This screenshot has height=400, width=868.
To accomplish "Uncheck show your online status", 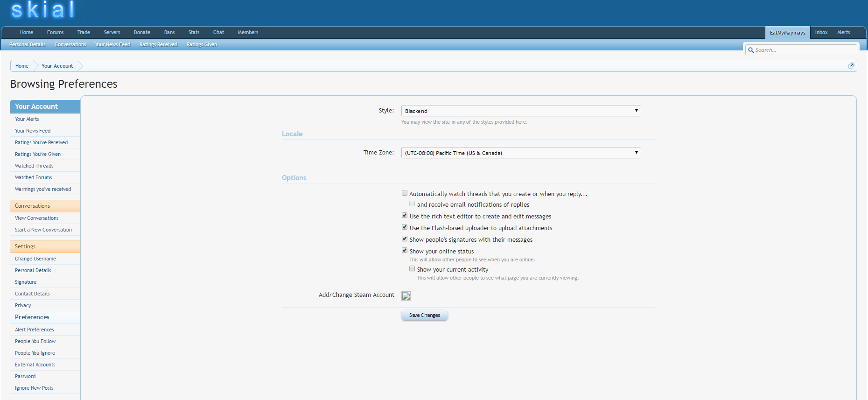I will [405, 251].
